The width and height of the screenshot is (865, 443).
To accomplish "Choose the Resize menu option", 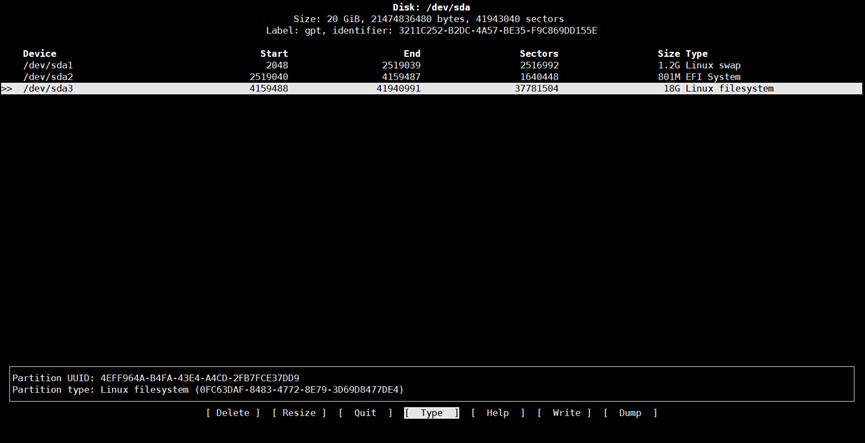I will 299,413.
